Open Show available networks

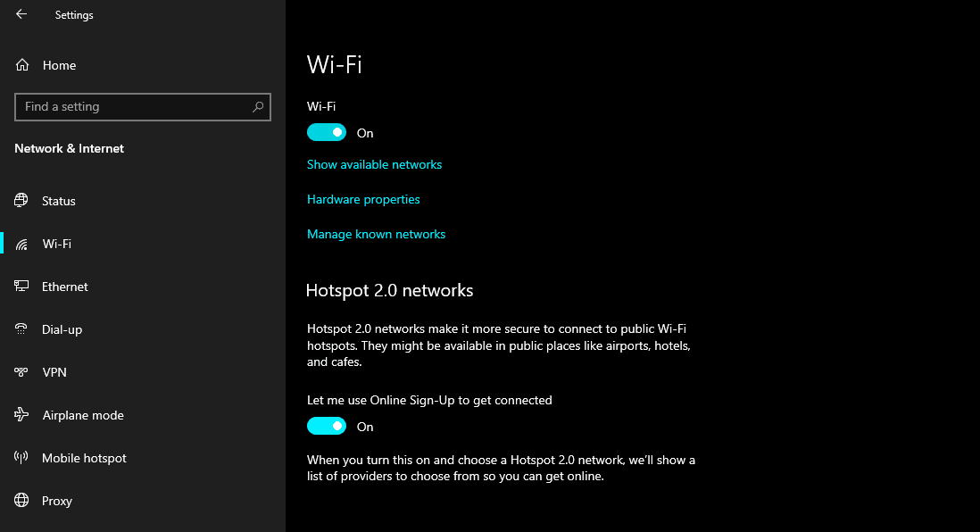374,164
